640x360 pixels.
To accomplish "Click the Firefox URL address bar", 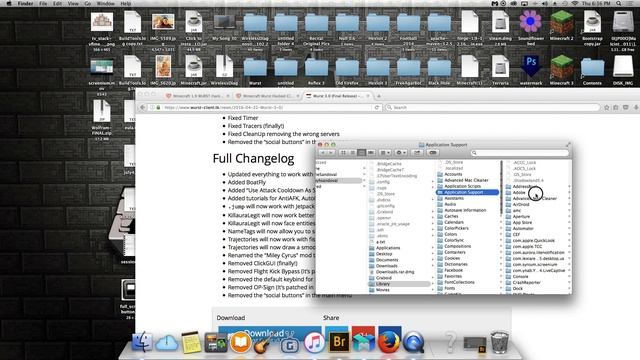I will point(265,107).
